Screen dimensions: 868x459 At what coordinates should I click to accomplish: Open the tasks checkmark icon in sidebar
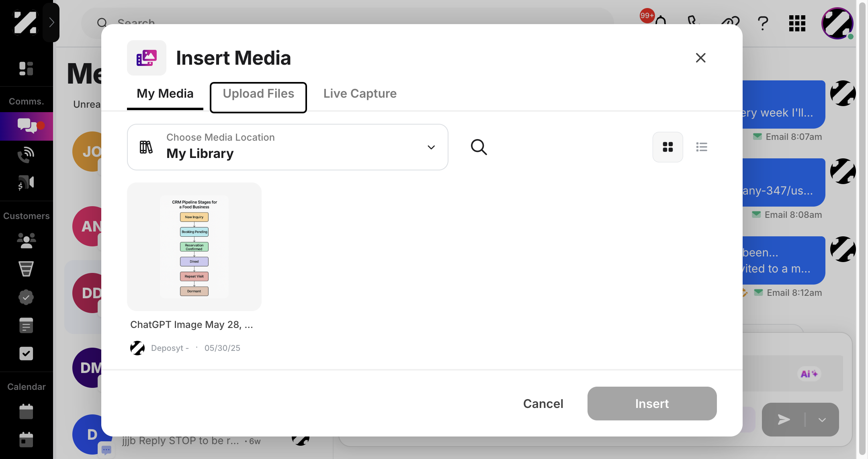click(x=26, y=354)
